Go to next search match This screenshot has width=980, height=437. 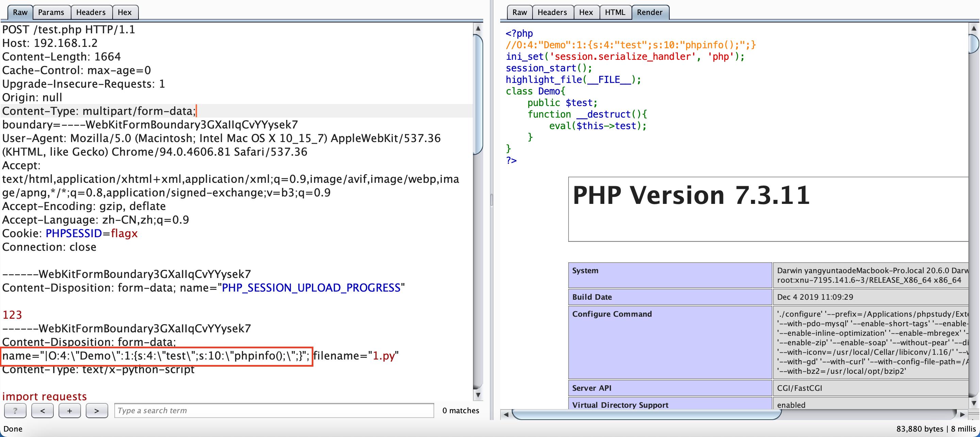coord(97,410)
